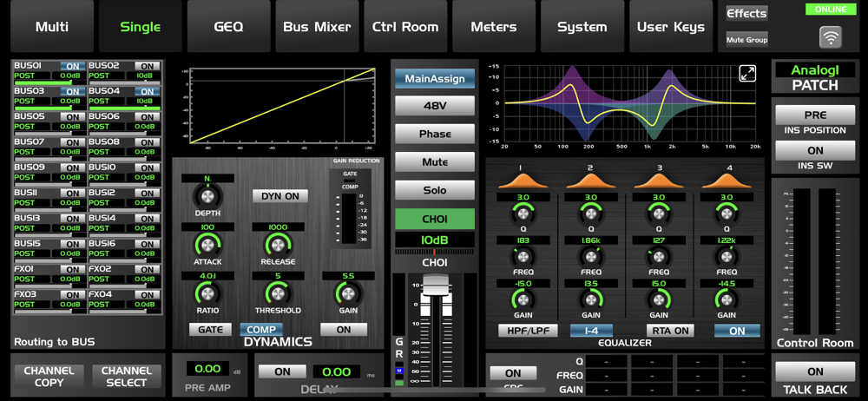Viewport: 868px width, 401px height.
Task: Toggle BUS04 routing ON
Action: coord(148,91)
